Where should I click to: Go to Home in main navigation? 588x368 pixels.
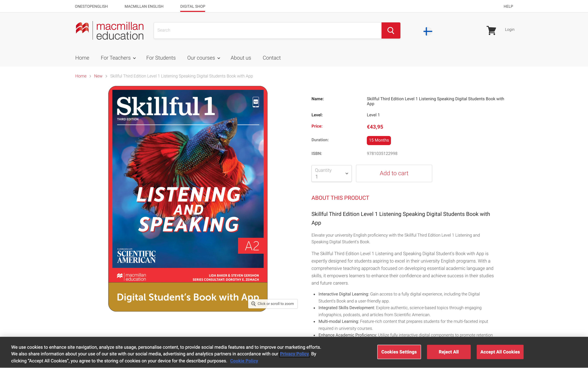[x=82, y=58]
